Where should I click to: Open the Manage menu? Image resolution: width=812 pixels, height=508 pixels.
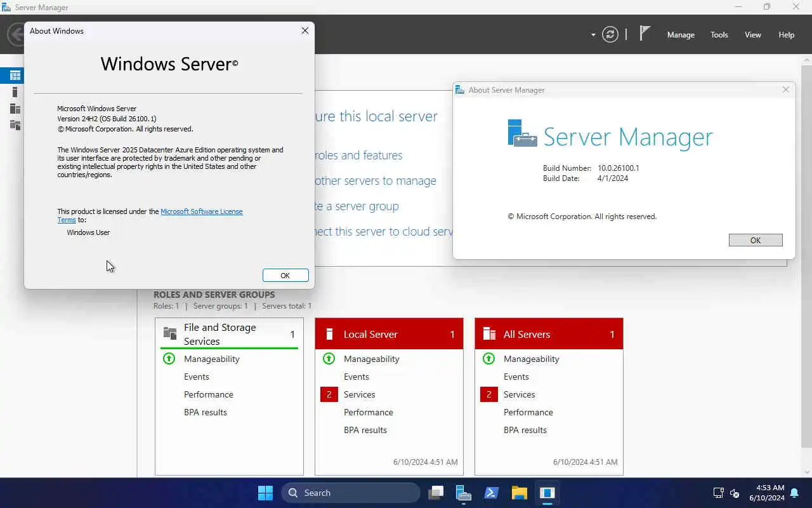point(681,35)
